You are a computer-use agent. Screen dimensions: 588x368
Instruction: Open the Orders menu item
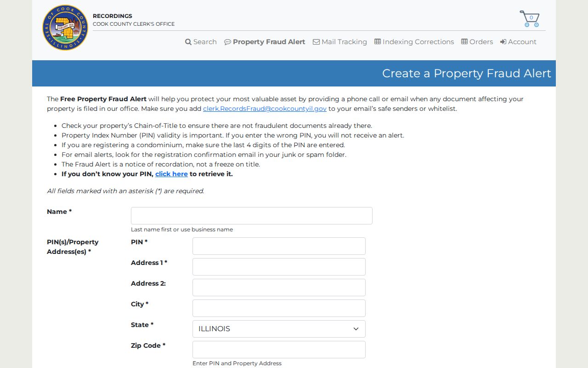pos(477,42)
